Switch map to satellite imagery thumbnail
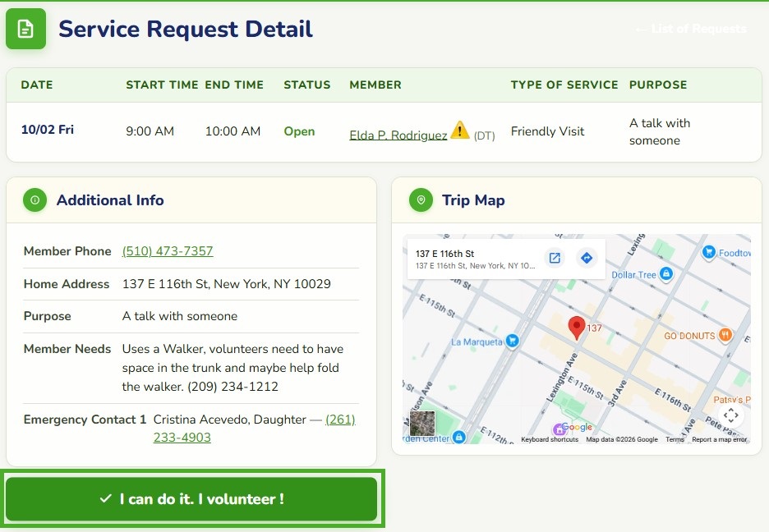 (x=422, y=424)
